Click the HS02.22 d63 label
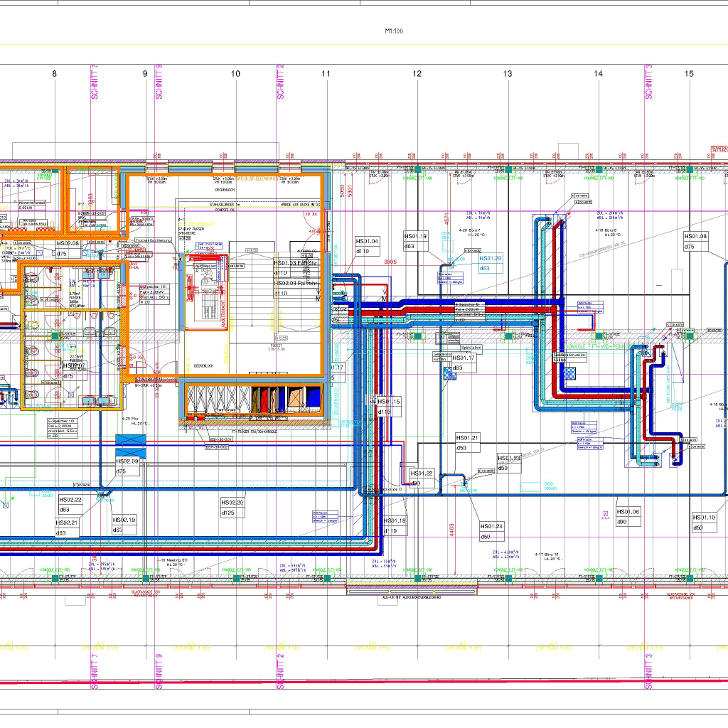 click(x=70, y=504)
